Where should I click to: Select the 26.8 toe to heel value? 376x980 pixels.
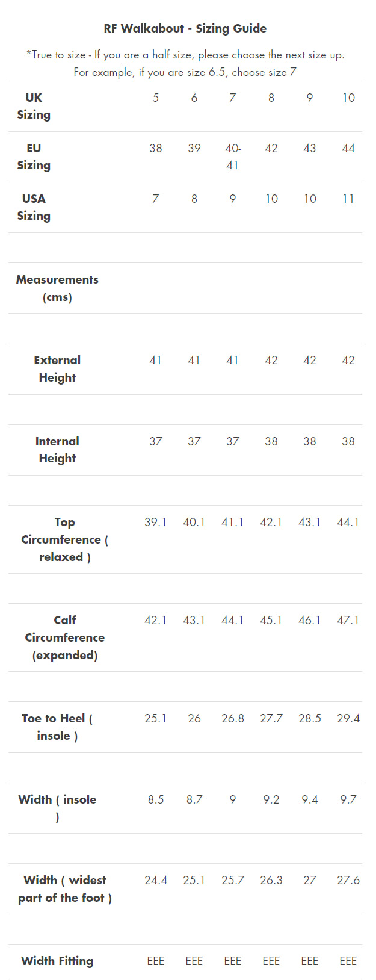coord(233,718)
